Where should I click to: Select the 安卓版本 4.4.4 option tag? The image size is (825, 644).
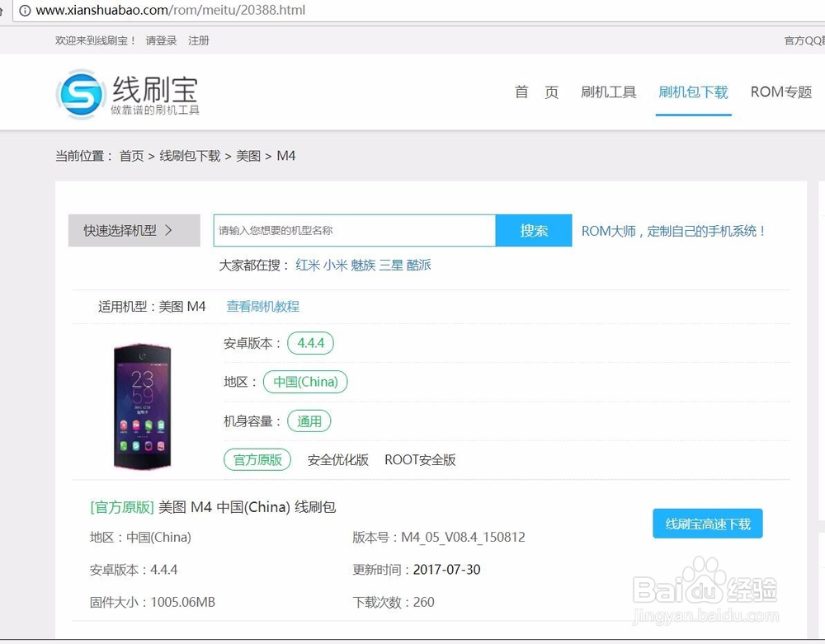(x=309, y=343)
